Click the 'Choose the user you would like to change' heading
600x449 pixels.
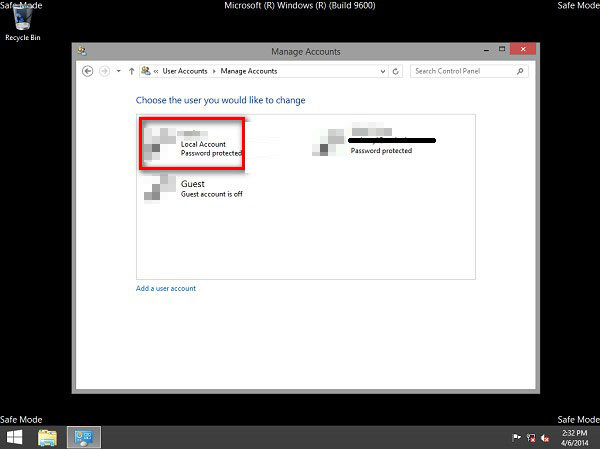coord(220,100)
